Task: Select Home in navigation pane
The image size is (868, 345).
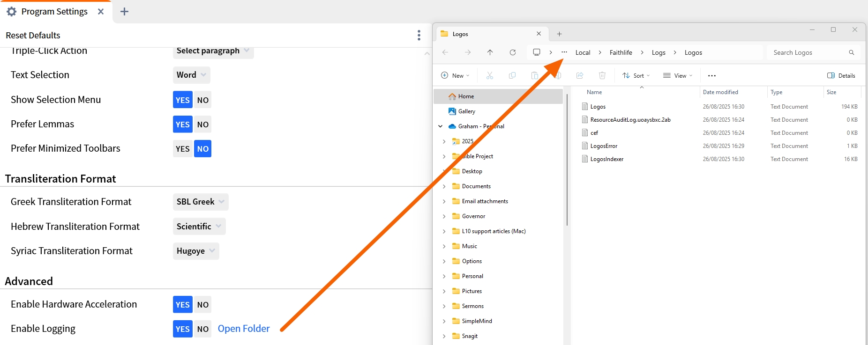Action: pos(498,96)
